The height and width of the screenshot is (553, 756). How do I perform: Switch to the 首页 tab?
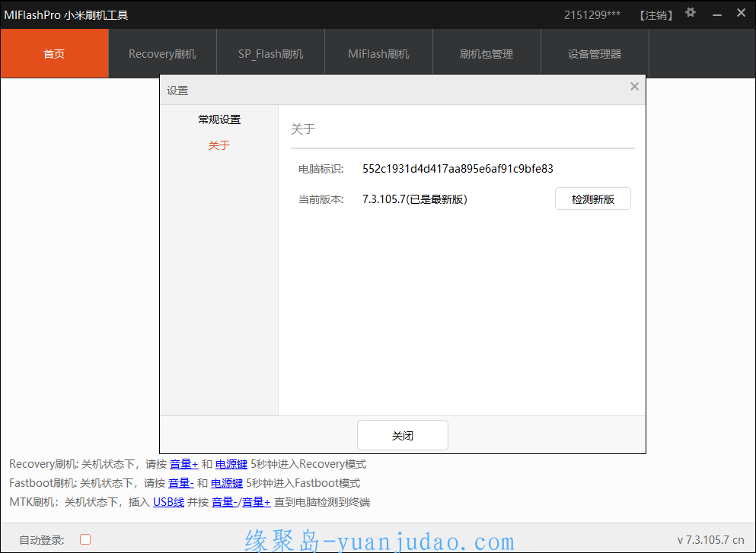55,53
